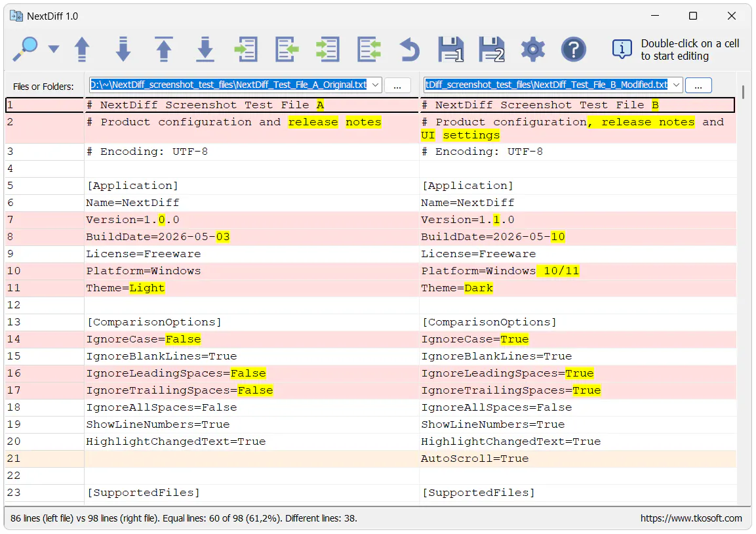Image resolution: width=756 pixels, height=534 pixels.
Task: Select right cell 'IgnoreCase=True'
Action: click(x=578, y=339)
